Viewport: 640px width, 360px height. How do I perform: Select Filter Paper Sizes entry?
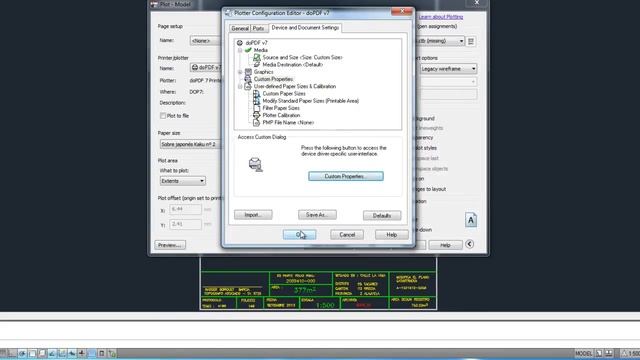281,108
